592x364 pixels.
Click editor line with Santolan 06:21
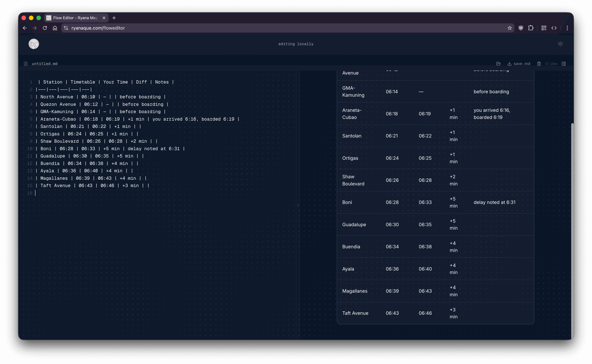88,126
